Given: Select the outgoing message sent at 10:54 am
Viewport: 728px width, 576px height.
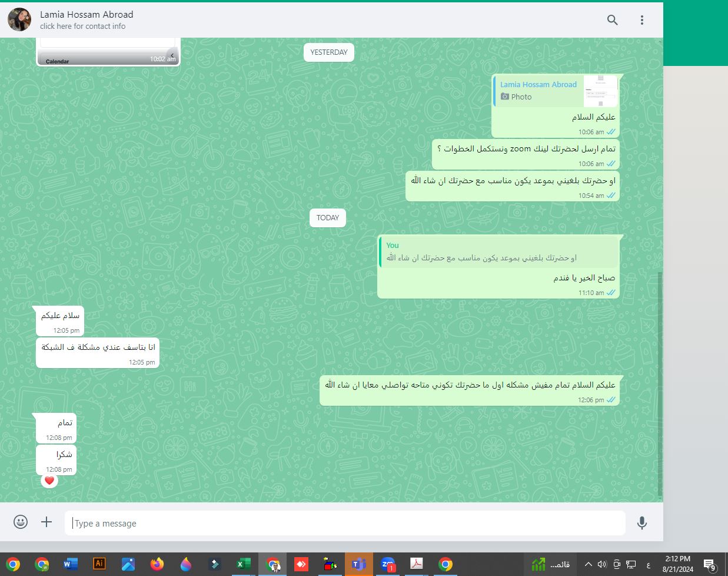Looking at the screenshot, I should click(513, 186).
